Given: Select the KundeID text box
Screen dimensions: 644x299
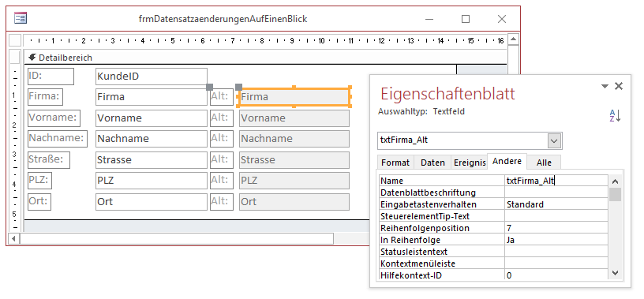Looking at the screenshot, I should [152, 77].
